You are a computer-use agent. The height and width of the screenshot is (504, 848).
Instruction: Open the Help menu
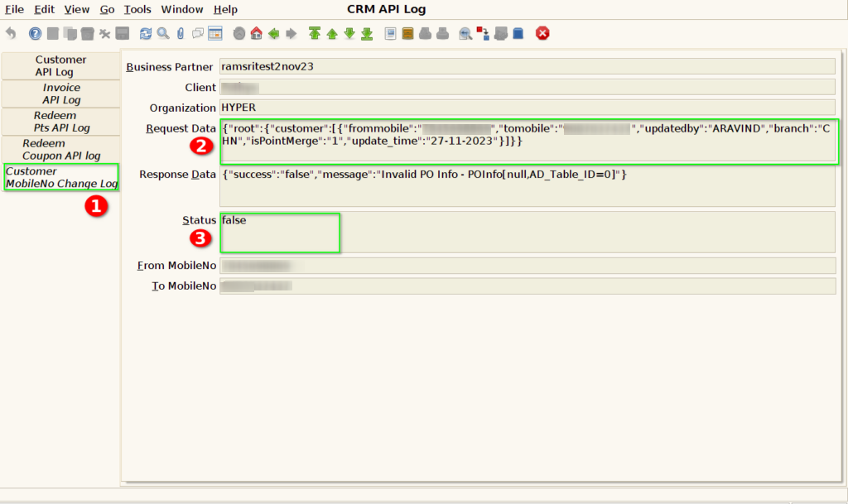225,9
